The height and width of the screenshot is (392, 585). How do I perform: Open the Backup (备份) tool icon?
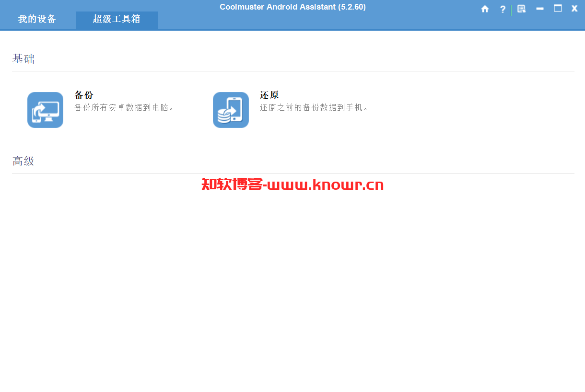pos(45,110)
